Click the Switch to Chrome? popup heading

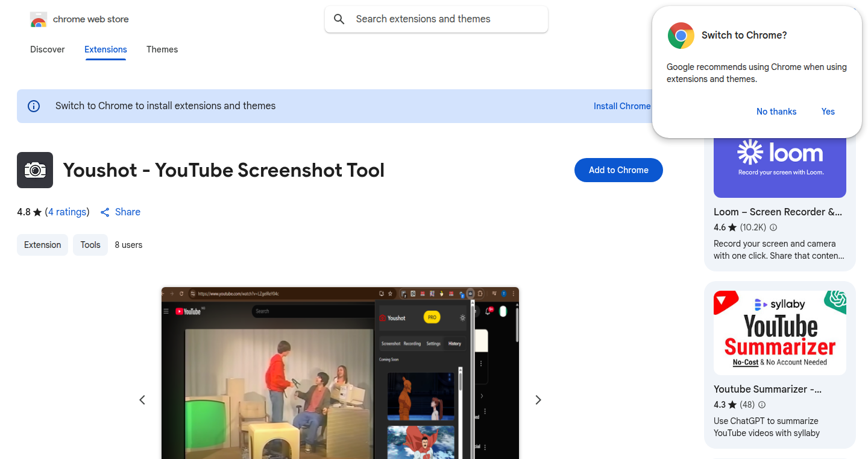coord(744,36)
